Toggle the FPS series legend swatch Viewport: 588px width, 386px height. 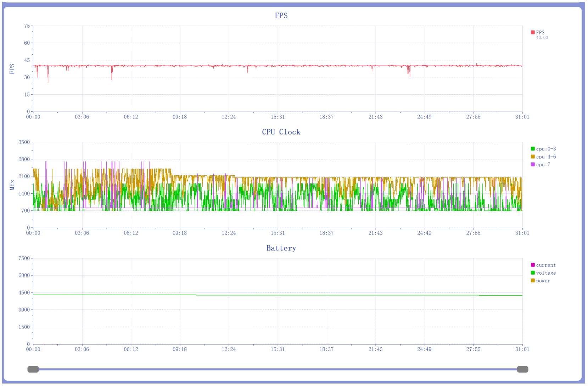pyautogui.click(x=532, y=33)
